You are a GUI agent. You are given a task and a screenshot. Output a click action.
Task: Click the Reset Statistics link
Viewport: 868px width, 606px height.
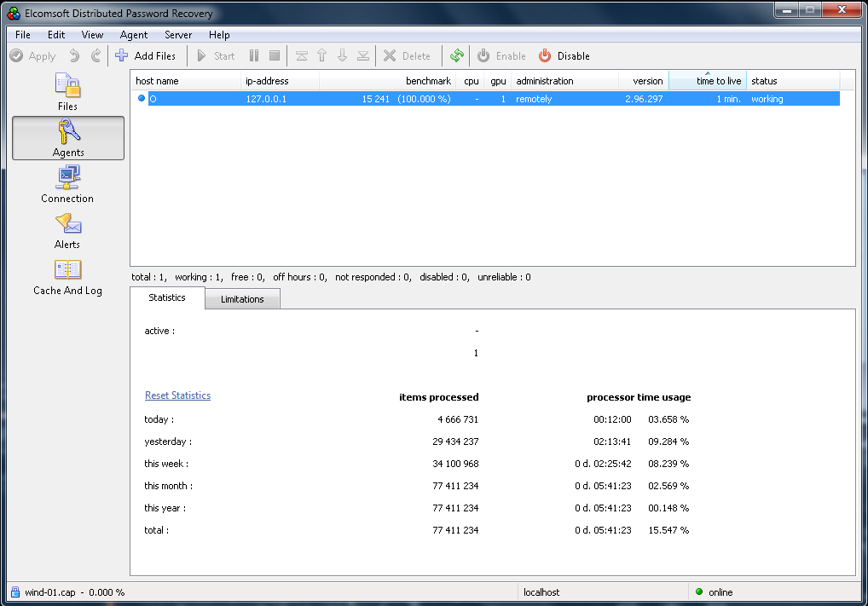tap(177, 395)
